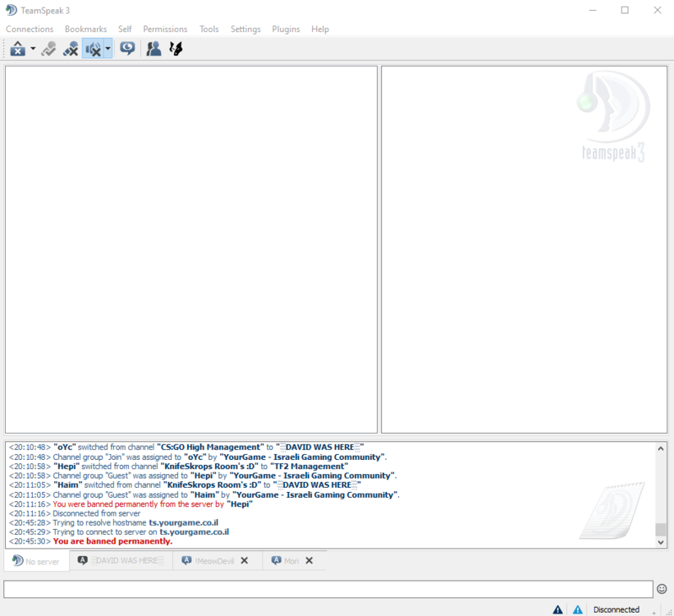The image size is (674, 616).
Task: Click the chat log vertical scrollbar handle
Action: [661, 530]
